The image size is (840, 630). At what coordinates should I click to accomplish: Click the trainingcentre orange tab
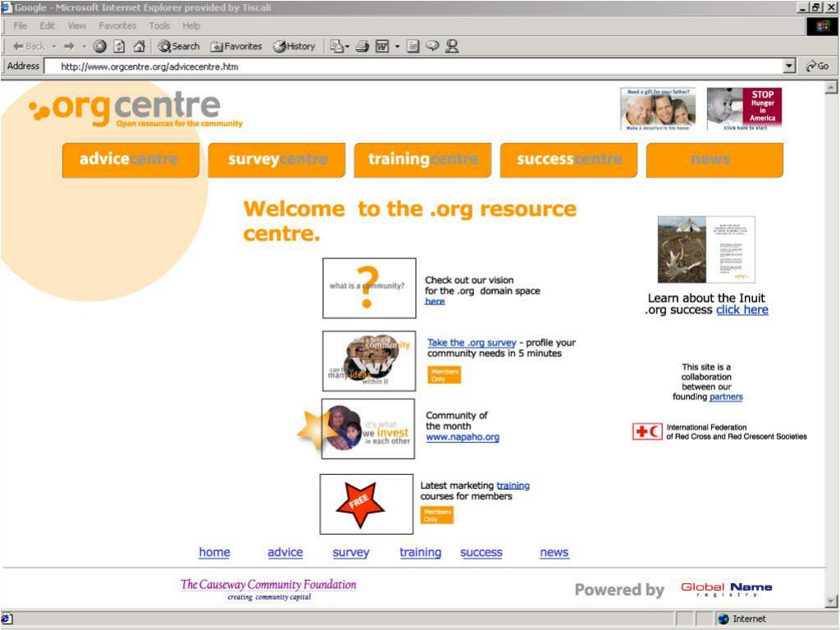pos(422,160)
